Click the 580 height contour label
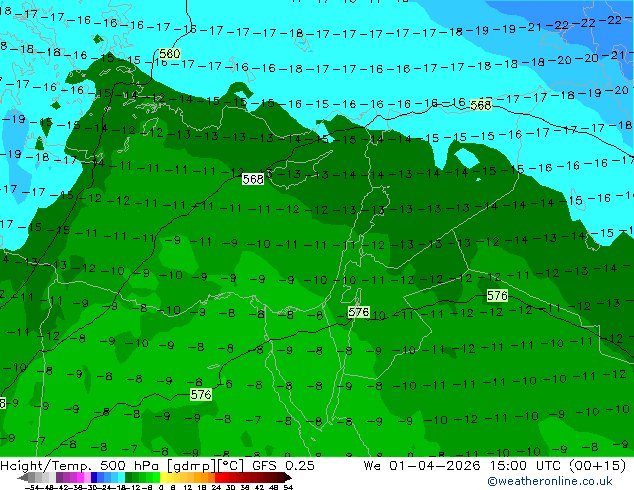The width and height of the screenshot is (634, 490). 169,54
